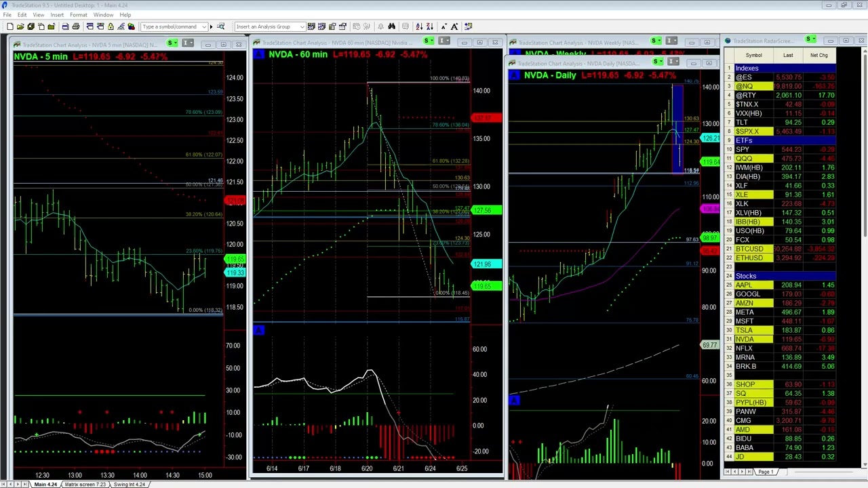Switch to the Matrix screen 7.23 tab

pyautogui.click(x=85, y=485)
